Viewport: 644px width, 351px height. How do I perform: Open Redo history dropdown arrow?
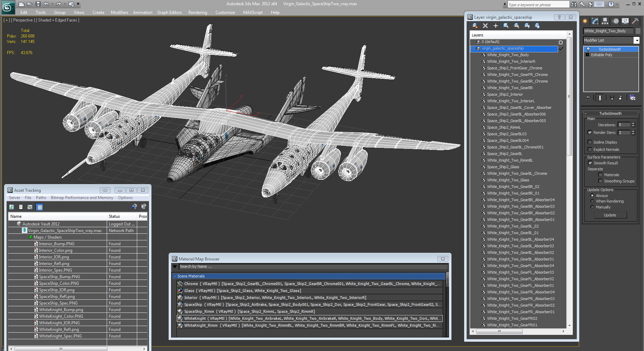[x=64, y=4]
